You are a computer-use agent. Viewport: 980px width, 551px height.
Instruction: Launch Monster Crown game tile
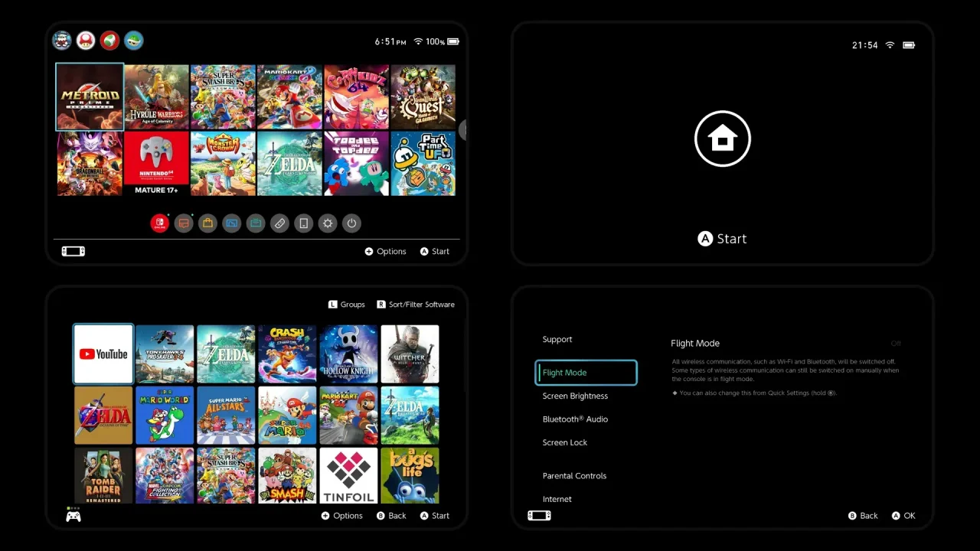pyautogui.click(x=223, y=164)
